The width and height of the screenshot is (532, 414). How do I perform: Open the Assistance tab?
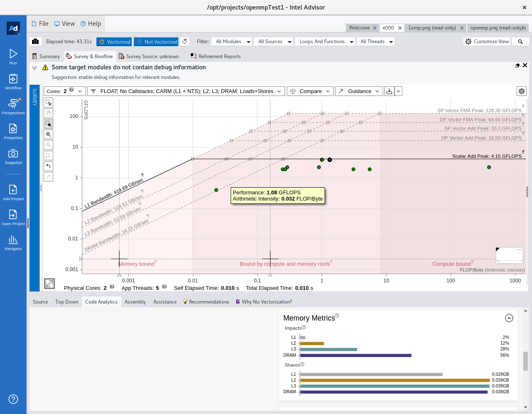[165, 302]
